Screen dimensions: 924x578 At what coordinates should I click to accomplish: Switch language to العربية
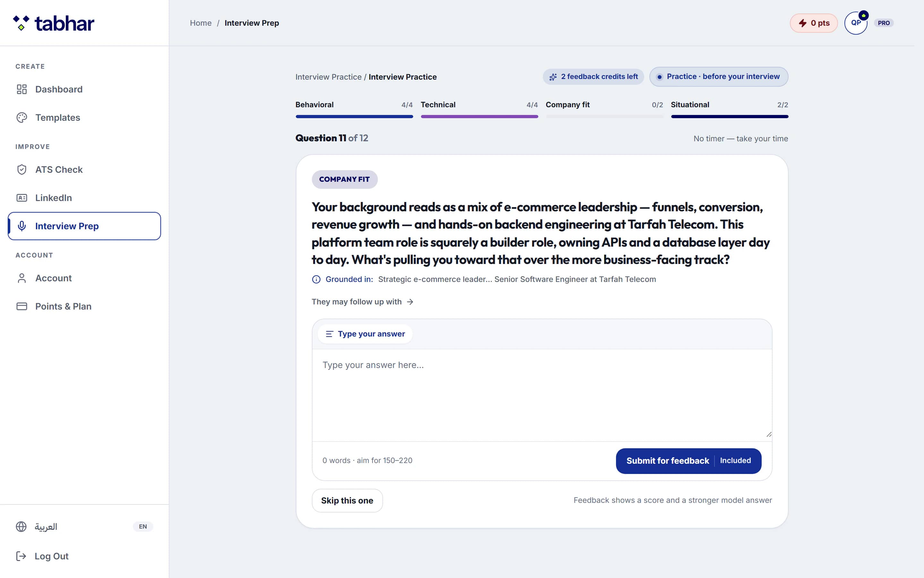[46, 526]
